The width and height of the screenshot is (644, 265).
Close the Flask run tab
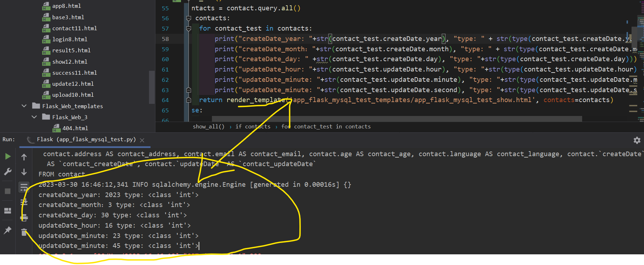[x=142, y=140]
